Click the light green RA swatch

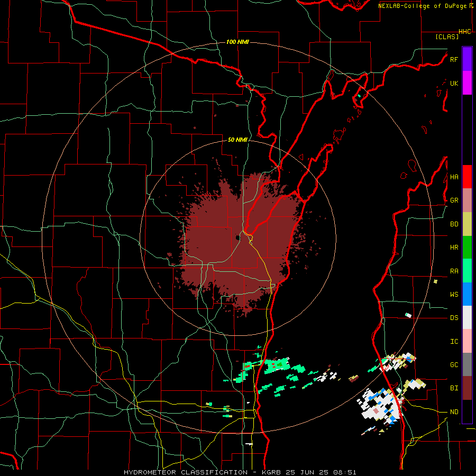coord(467,271)
